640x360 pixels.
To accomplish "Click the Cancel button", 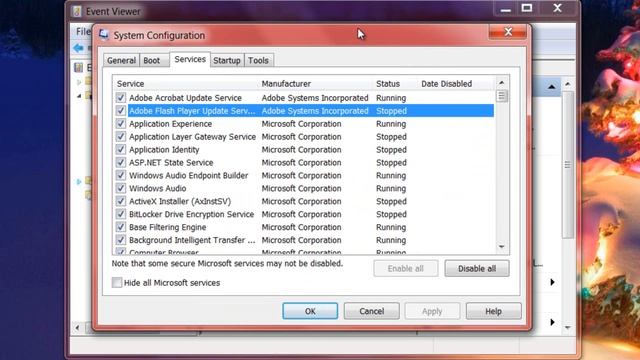I will [x=371, y=311].
